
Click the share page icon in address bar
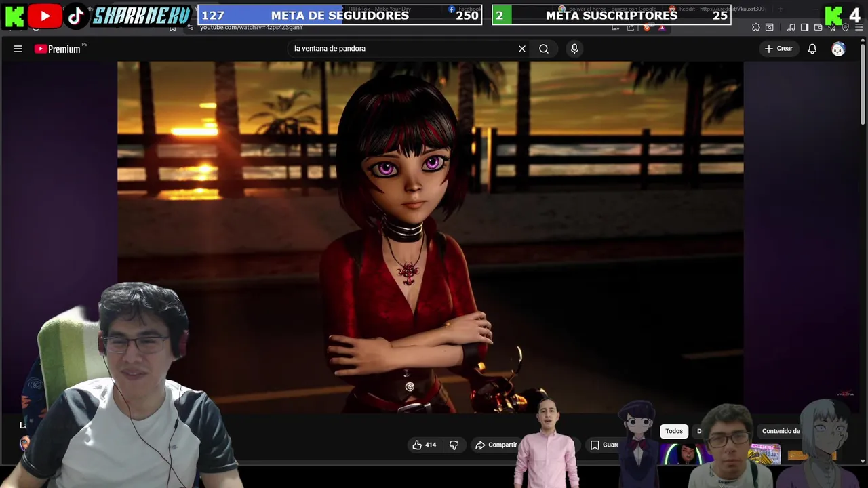[x=631, y=27]
